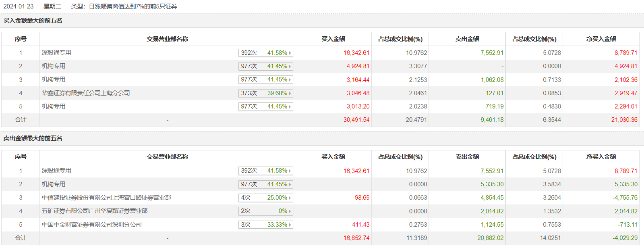Click 卖出金额 header in the sell table
The height and width of the screenshot is (246, 644).
pyautogui.click(x=467, y=157)
